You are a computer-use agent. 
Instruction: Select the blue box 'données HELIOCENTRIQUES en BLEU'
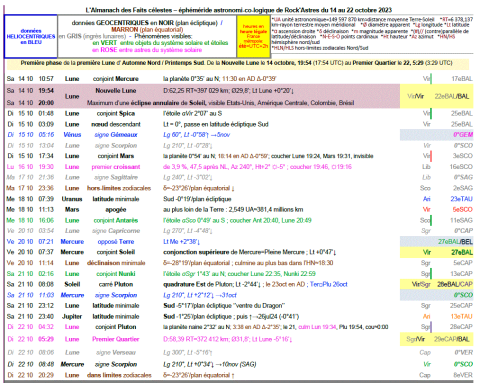pos(31,36)
